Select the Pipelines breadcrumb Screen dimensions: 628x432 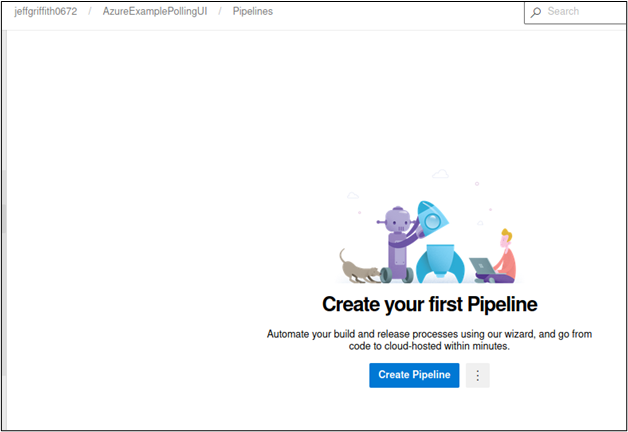(x=253, y=11)
